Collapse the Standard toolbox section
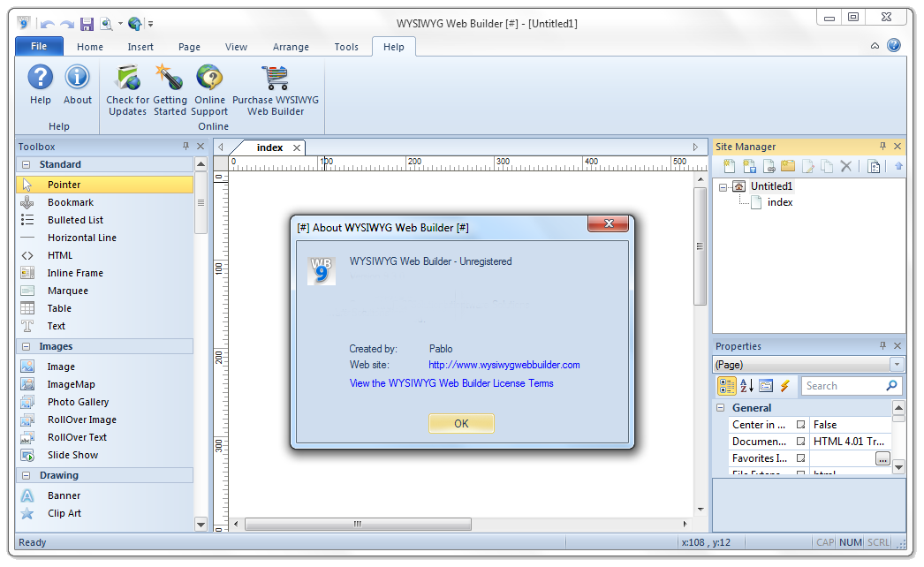This screenshot has height=567, width=924. [26, 164]
